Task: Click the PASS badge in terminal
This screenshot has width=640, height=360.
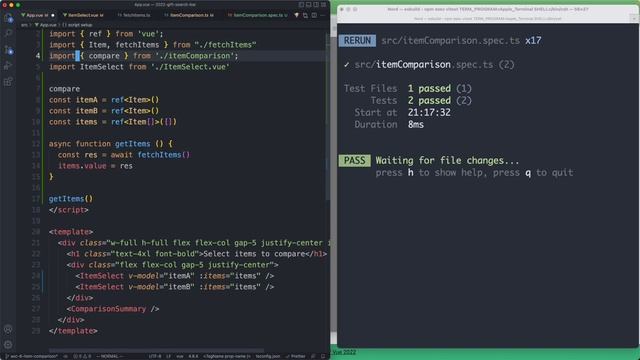Action: 355,160
